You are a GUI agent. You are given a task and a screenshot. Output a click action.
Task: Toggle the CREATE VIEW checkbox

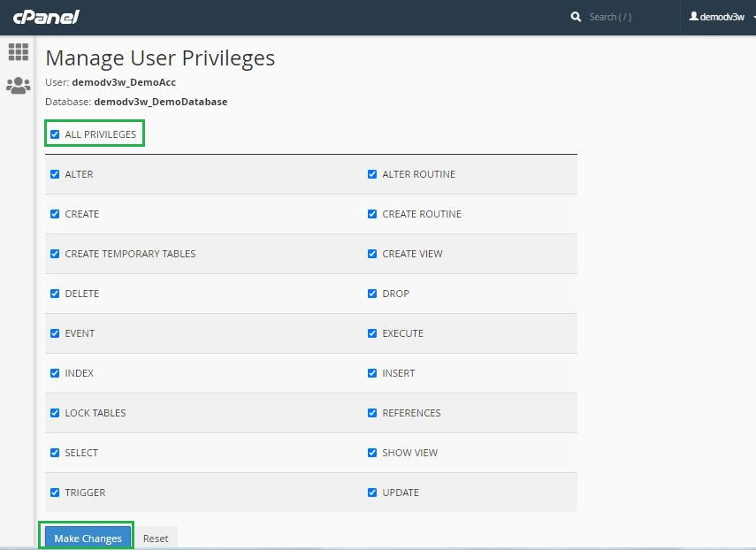click(x=372, y=254)
